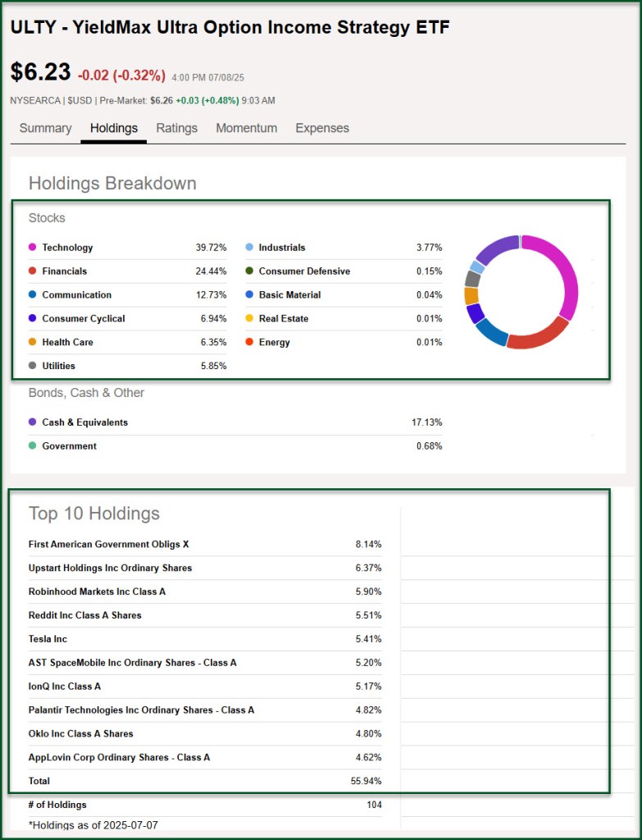
Task: Open Robinhood Markets Inc Class A holding
Action: 97,591
